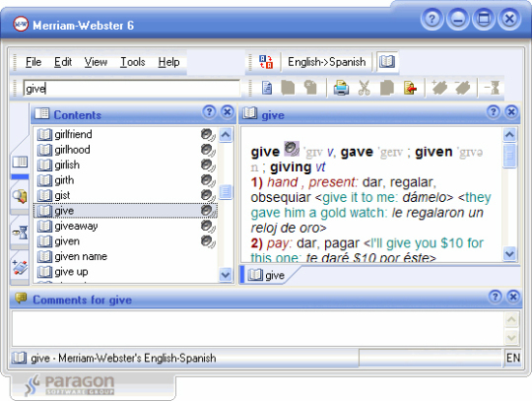Open the Edit menu
Image resolution: width=532 pixels, height=401 pixels.
pyautogui.click(x=63, y=62)
